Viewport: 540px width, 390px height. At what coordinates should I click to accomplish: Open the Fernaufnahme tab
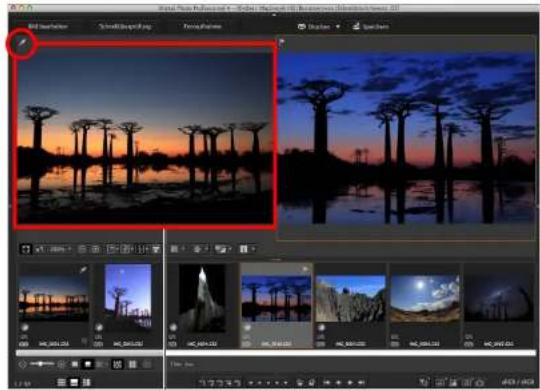[x=202, y=26]
